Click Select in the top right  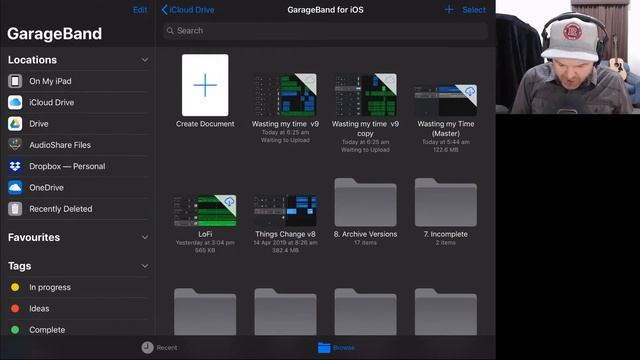(x=474, y=10)
